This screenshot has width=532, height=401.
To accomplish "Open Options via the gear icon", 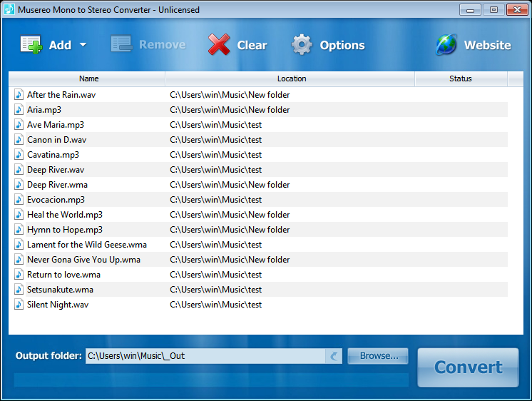I will coord(302,45).
